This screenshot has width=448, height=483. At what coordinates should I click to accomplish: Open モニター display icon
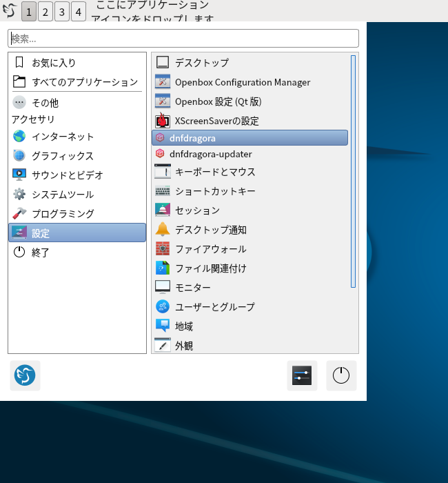[163, 287]
